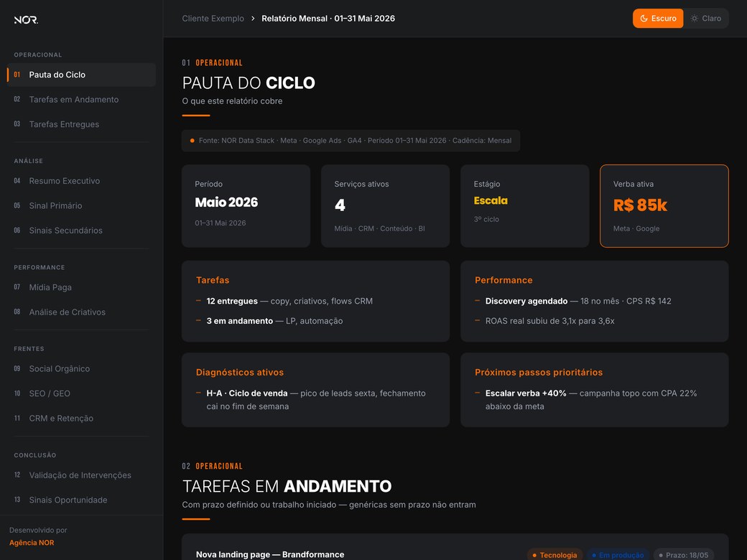Click the sun icon in Claro button
The width and height of the screenshot is (747, 560).
pyautogui.click(x=694, y=19)
